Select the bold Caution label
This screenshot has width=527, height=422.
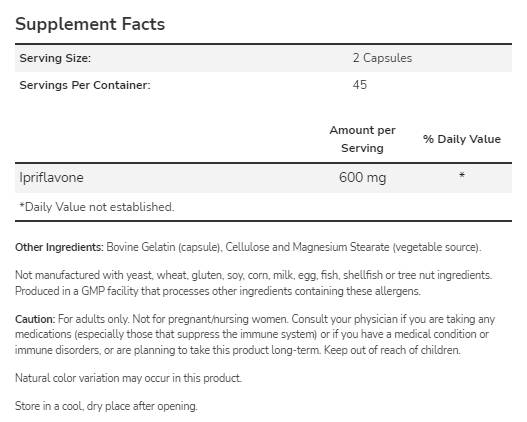(x=35, y=319)
